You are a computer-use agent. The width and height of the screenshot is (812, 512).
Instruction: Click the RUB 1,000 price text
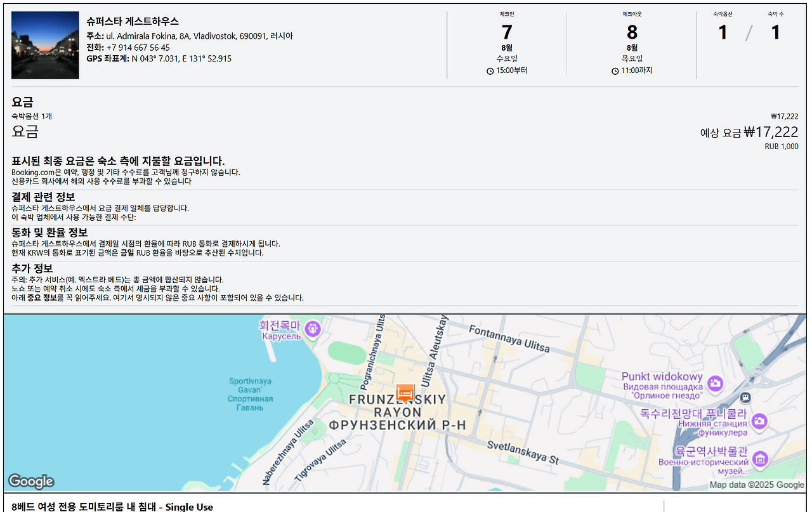[782, 147]
